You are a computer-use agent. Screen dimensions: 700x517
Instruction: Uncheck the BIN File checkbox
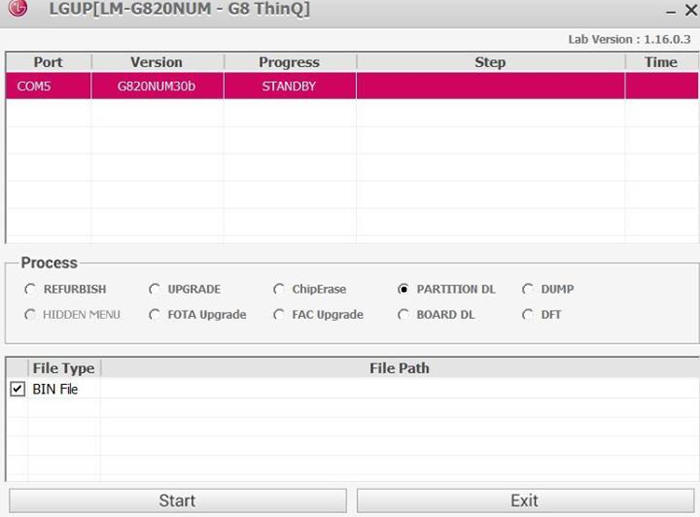point(17,389)
